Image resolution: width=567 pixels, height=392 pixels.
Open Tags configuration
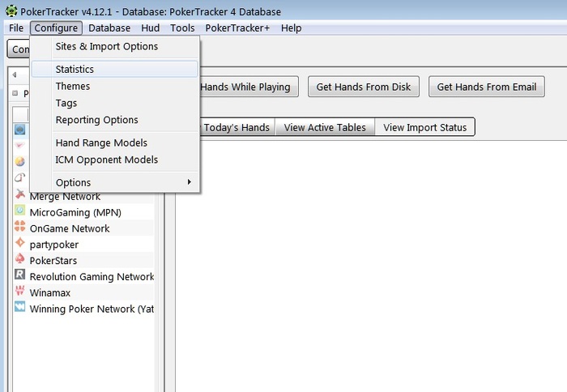point(115,103)
